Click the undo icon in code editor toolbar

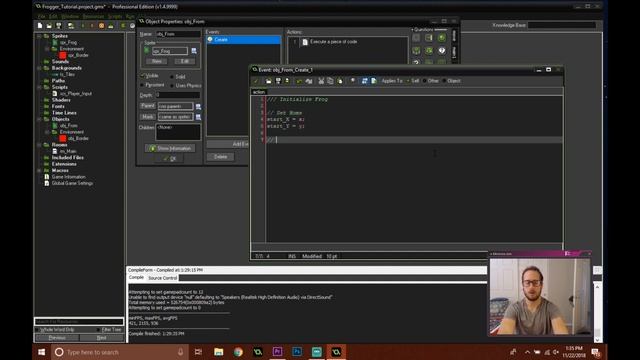(x=299, y=81)
